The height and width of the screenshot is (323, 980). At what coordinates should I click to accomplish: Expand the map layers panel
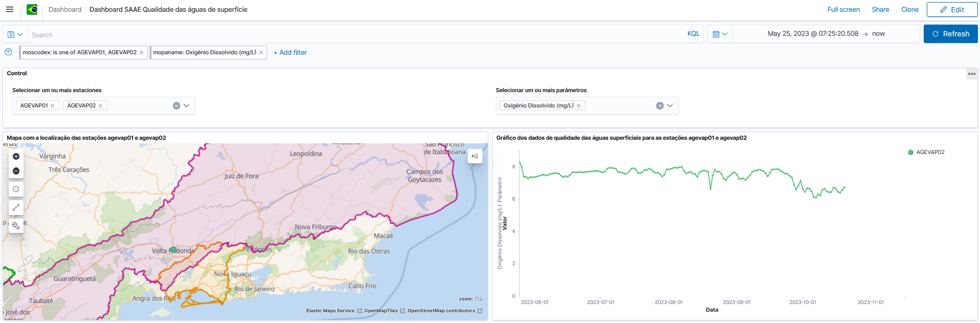click(x=475, y=156)
